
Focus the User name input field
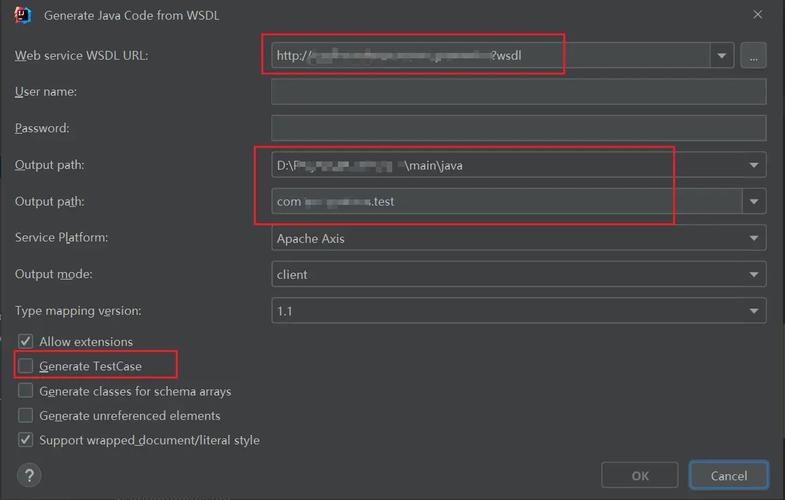(x=519, y=92)
